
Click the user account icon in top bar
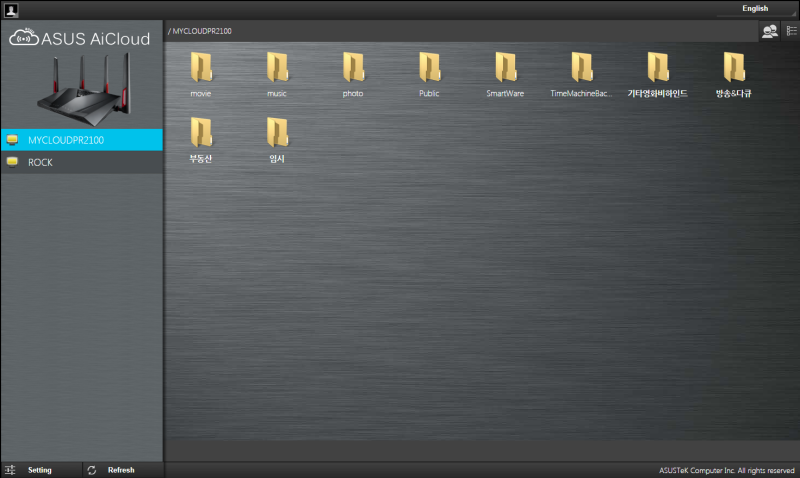[11, 10]
